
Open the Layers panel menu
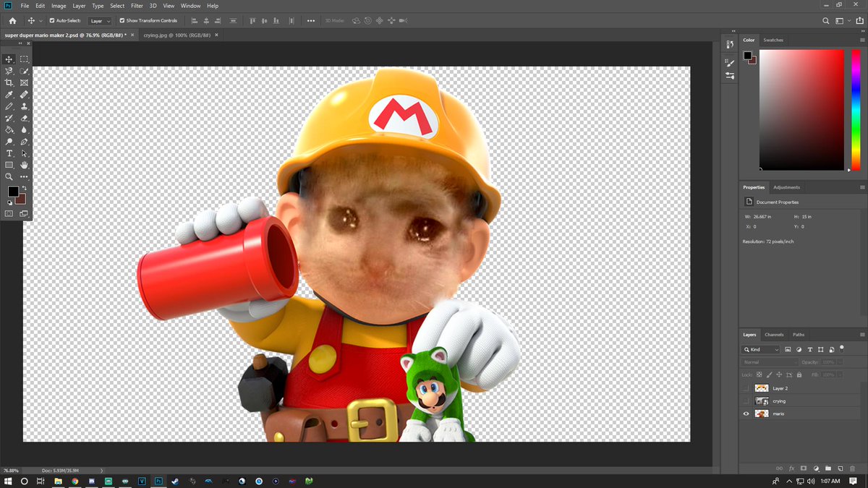(x=861, y=335)
